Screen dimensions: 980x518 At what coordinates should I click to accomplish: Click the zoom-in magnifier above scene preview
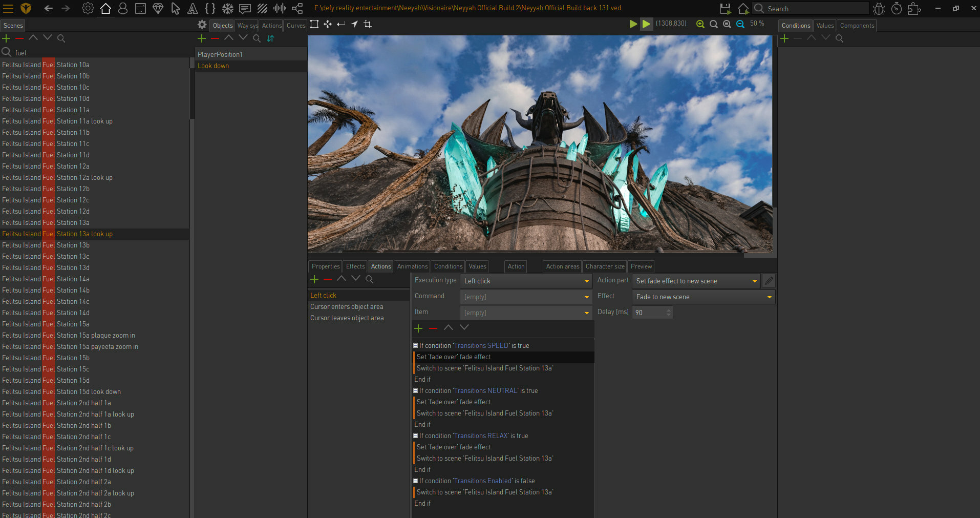700,24
